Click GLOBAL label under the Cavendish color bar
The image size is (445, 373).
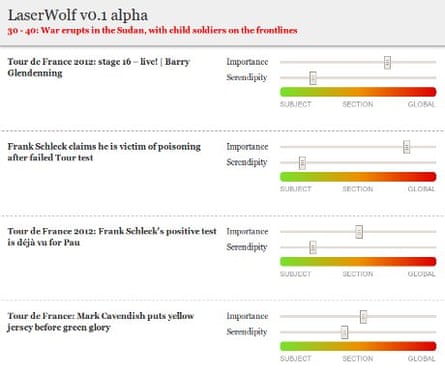pos(421,359)
